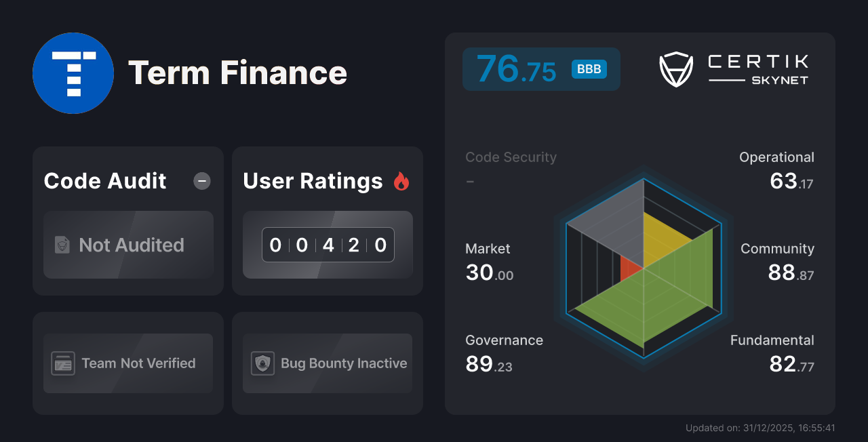Image resolution: width=868 pixels, height=442 pixels.
Task: Click the document icon inside the Not Audited badge
Action: pos(61,245)
